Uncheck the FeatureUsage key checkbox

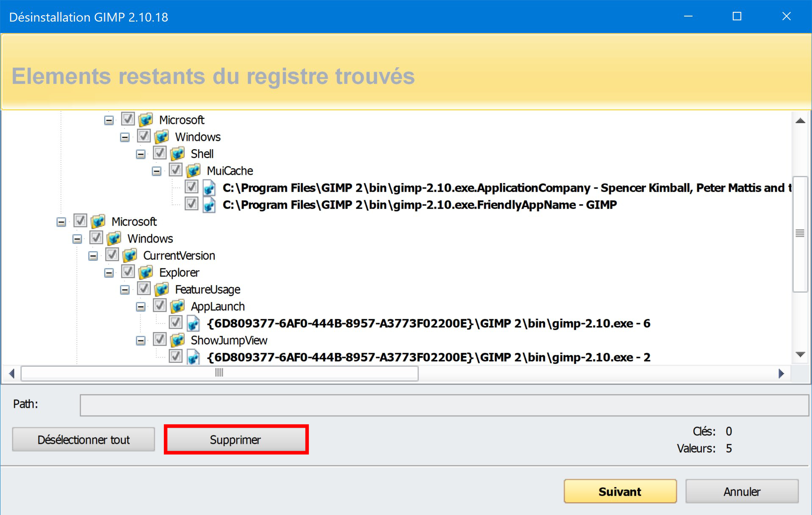coord(144,288)
